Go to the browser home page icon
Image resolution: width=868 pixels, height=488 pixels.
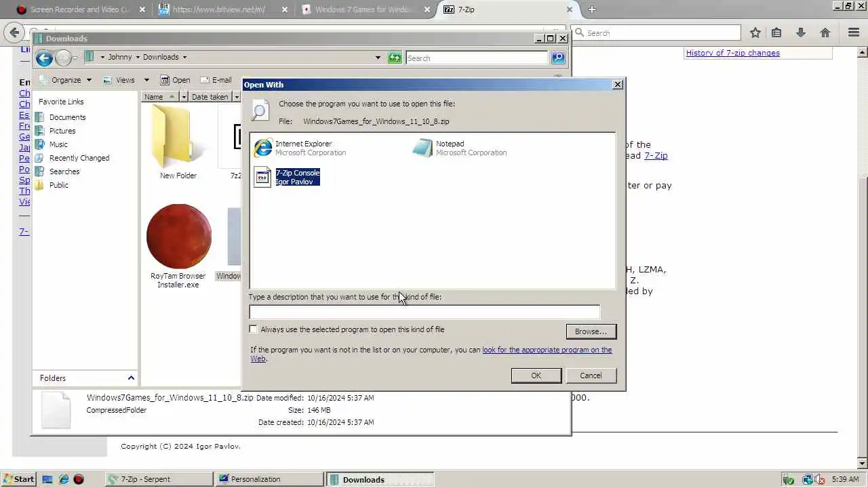point(825,33)
